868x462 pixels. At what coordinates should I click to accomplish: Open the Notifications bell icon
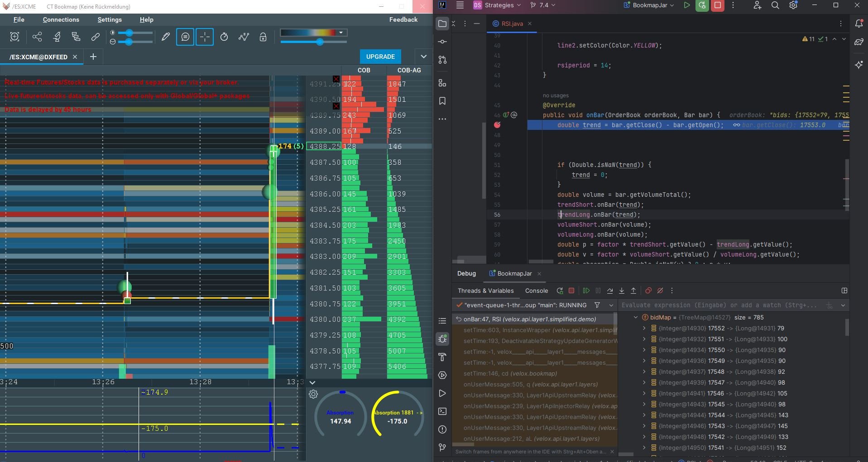pos(859,24)
